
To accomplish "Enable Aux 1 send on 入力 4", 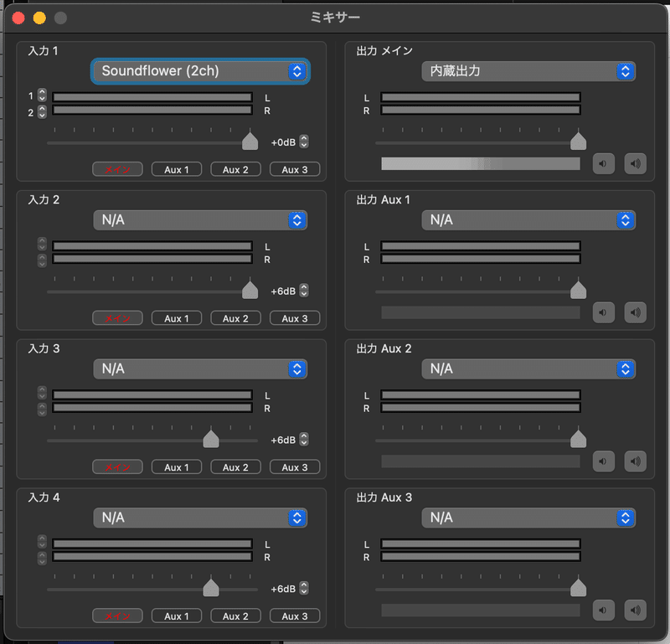I will 177,616.
